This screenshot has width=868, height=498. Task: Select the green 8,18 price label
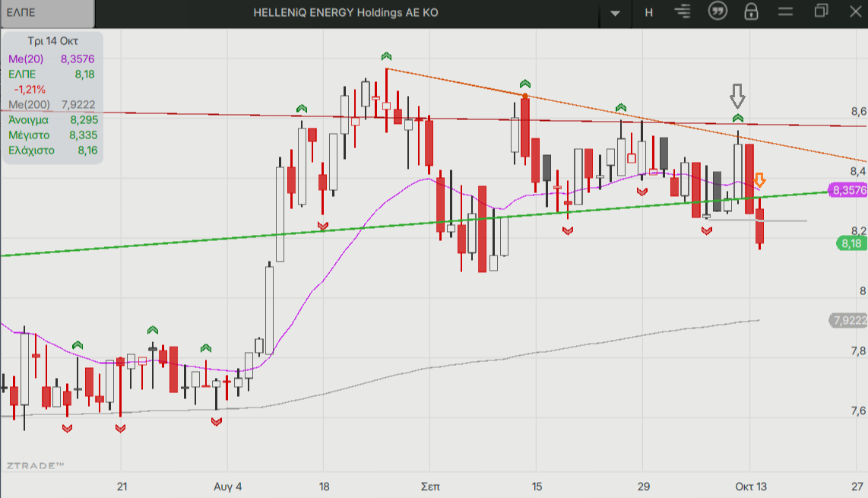tap(851, 243)
